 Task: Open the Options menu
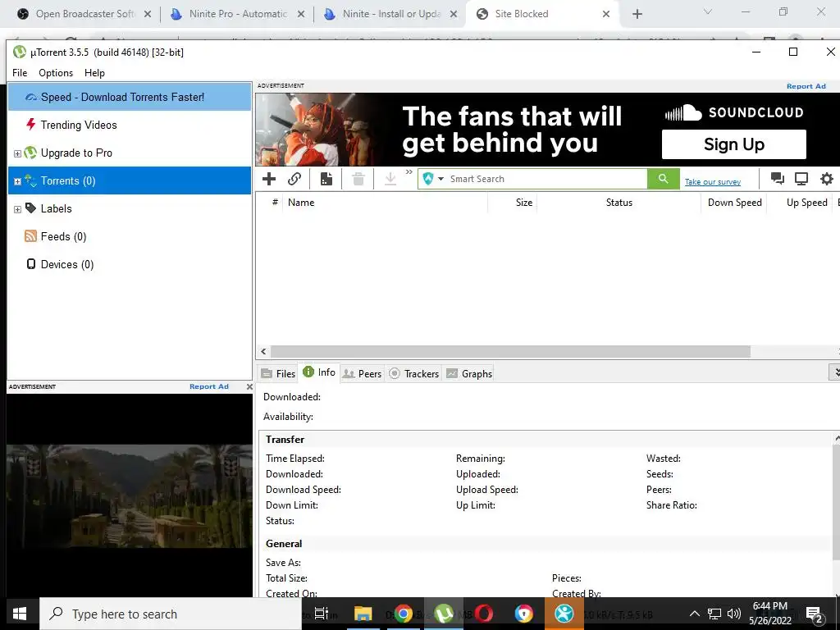[x=56, y=73]
